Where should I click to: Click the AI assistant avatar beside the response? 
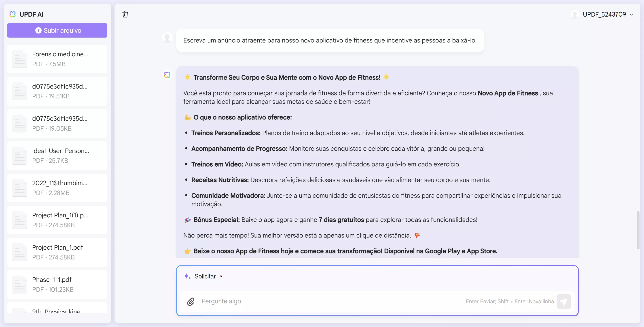pyautogui.click(x=167, y=74)
